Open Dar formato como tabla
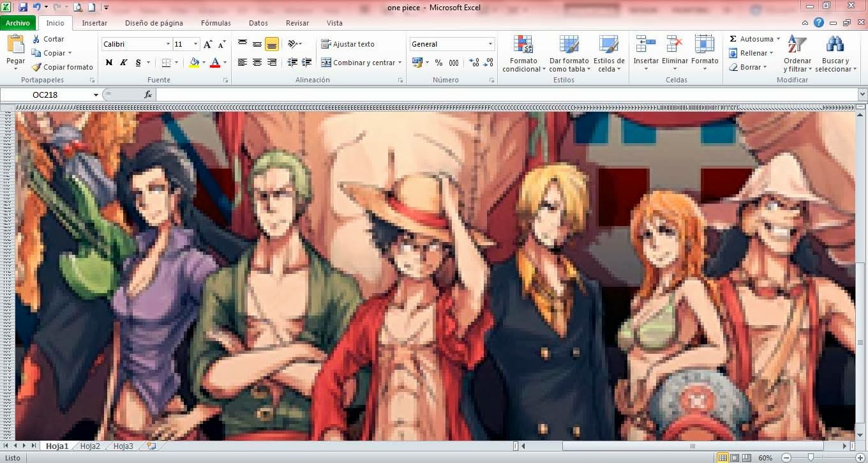Viewport: 868px width, 463px height. (569, 54)
